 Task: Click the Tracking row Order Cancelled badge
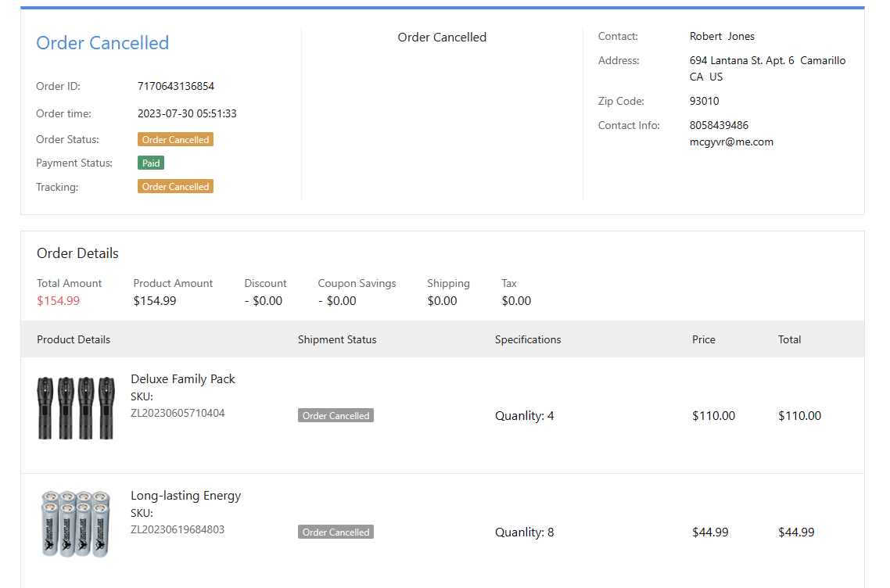coord(175,187)
